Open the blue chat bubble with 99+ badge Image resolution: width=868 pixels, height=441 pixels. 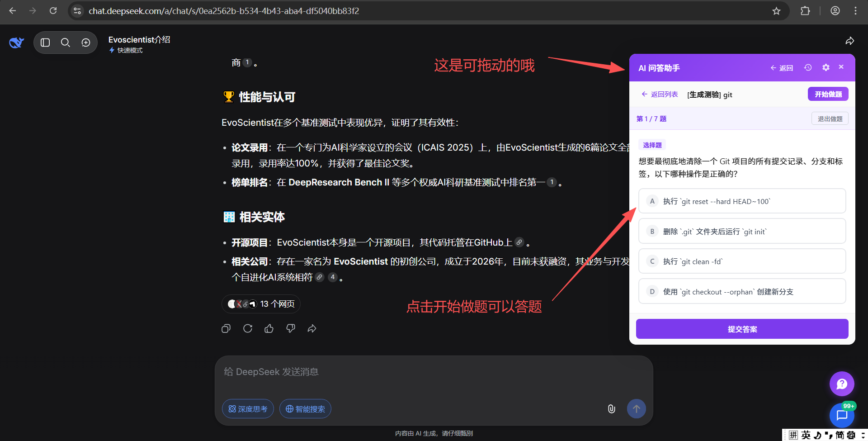(x=842, y=415)
